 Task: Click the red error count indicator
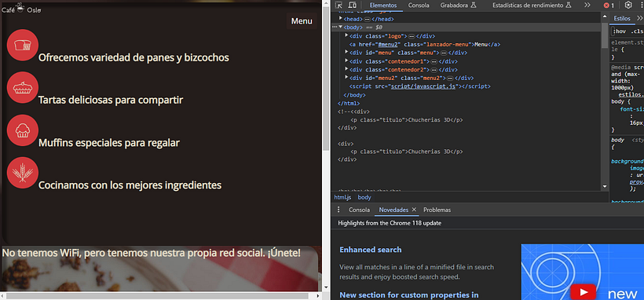click(x=609, y=5)
